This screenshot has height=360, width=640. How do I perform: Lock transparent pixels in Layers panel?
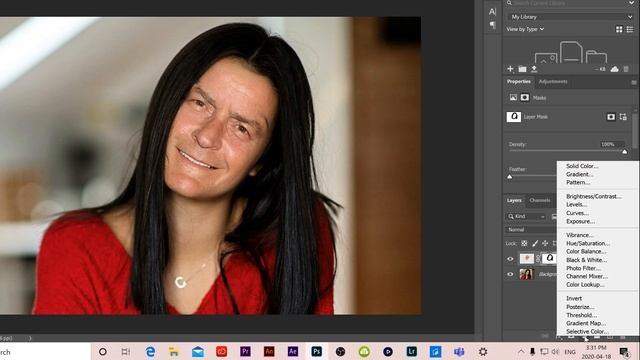524,243
